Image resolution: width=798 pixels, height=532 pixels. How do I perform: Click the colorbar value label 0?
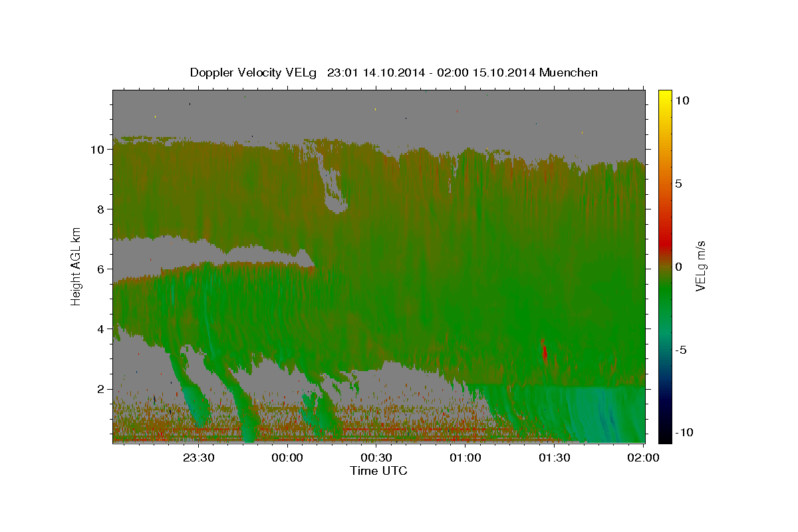click(678, 267)
